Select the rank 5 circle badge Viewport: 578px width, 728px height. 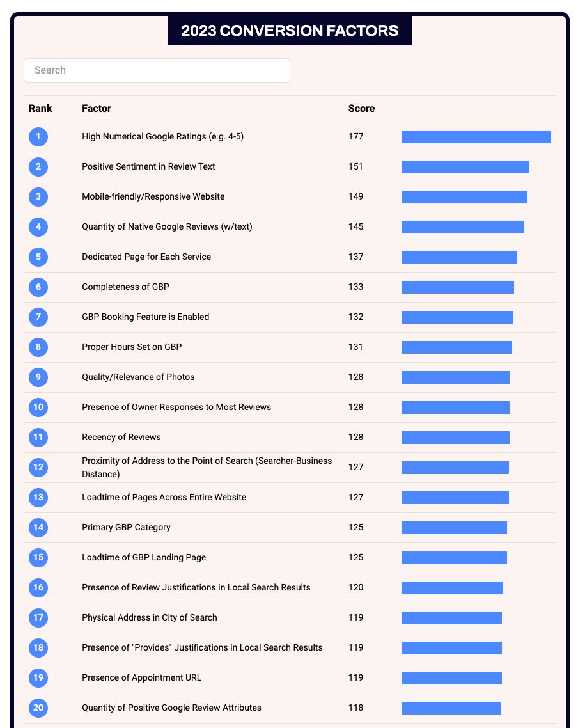click(x=38, y=257)
